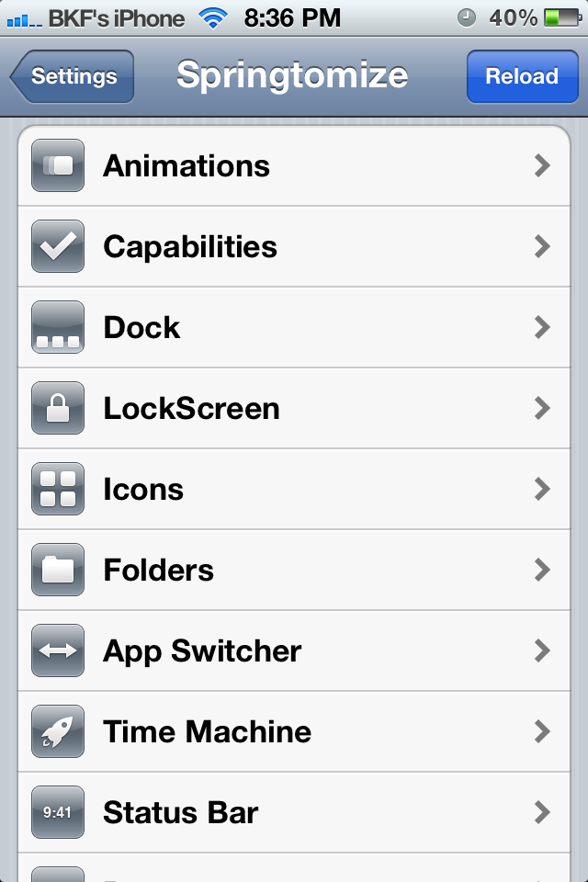Tap the Wi-Fi signal icon

coord(213,18)
